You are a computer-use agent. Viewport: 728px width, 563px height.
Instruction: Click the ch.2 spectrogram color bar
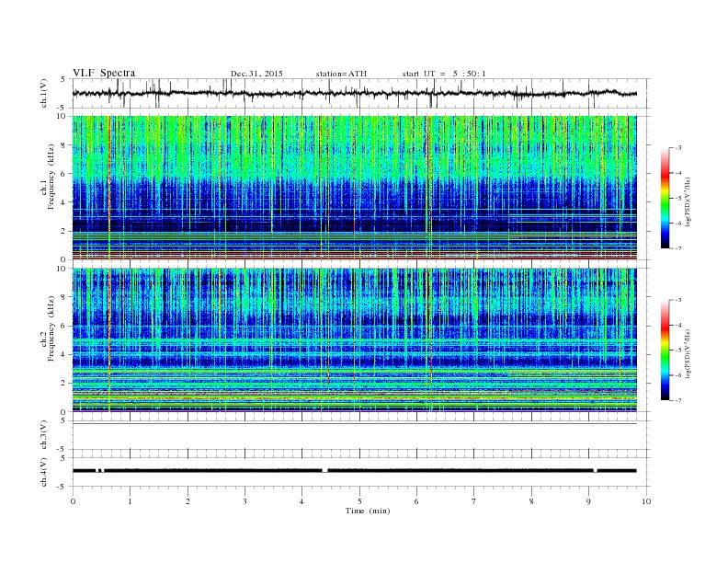click(x=665, y=350)
